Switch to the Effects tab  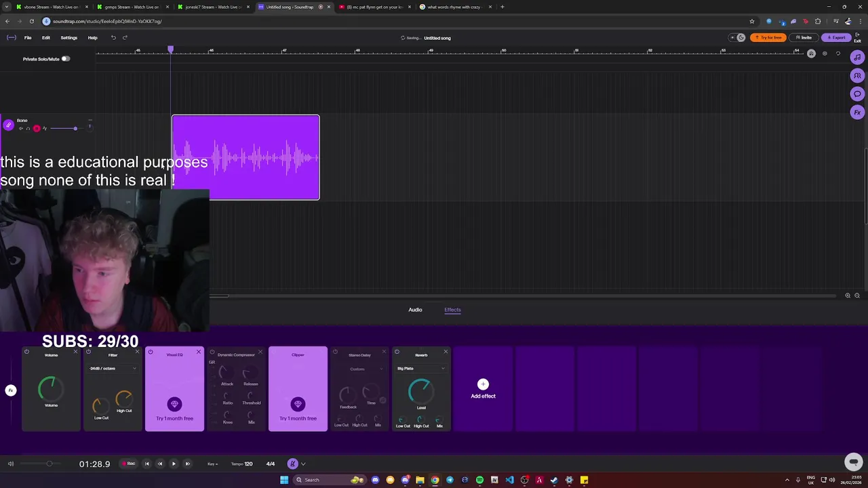tap(452, 310)
